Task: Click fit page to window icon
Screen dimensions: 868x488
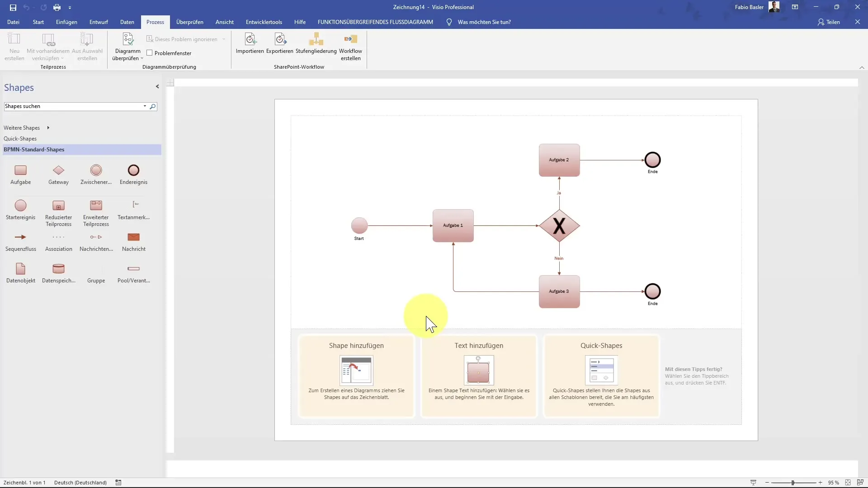Action: point(848,483)
